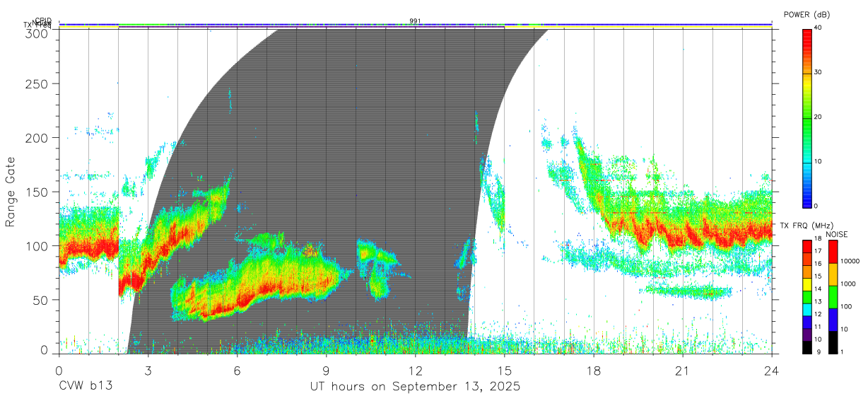Click the '3' UT hour tick label

(x=148, y=370)
